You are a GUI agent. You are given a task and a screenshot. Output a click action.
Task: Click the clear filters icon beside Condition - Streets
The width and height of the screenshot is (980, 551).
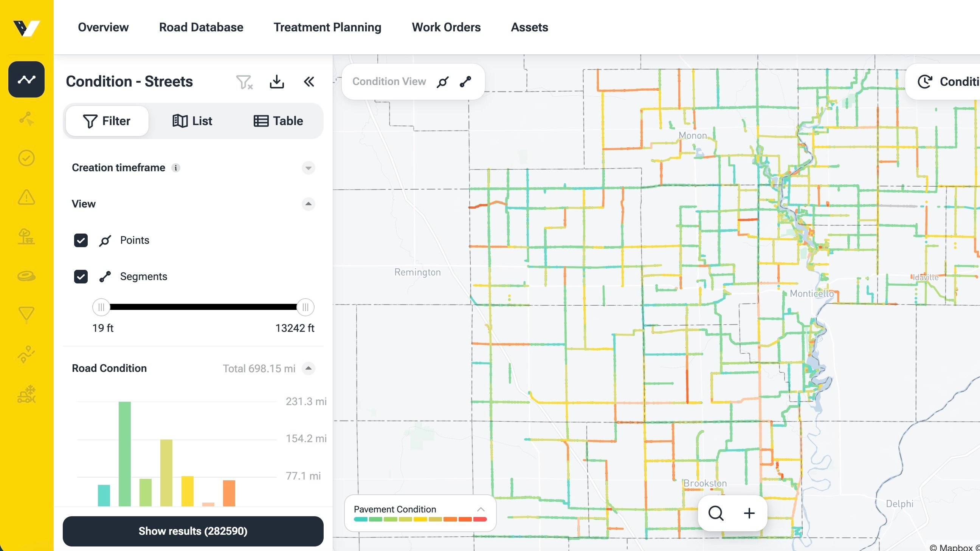click(x=244, y=82)
